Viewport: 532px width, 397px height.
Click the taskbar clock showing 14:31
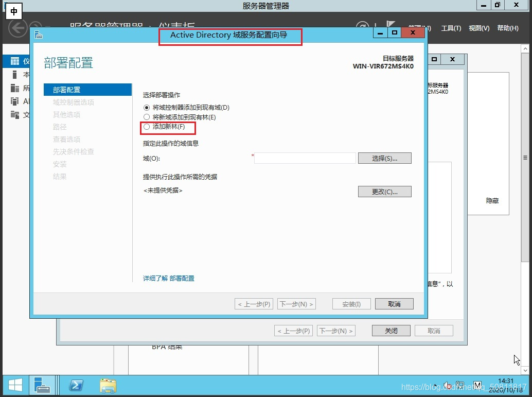click(x=506, y=381)
